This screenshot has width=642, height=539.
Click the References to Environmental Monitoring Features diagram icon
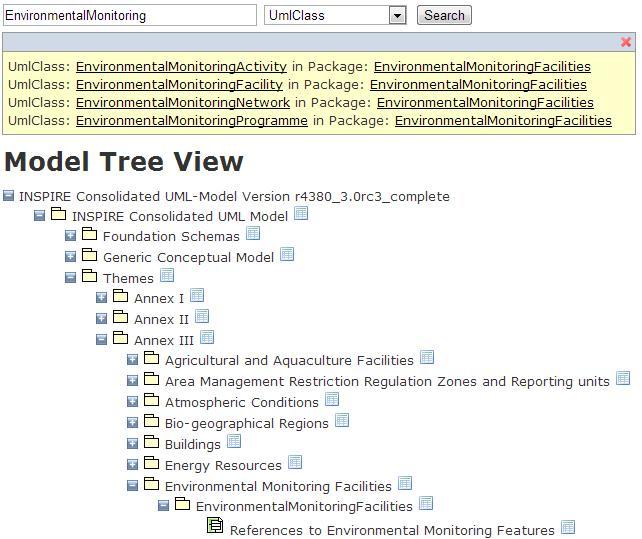click(x=215, y=526)
